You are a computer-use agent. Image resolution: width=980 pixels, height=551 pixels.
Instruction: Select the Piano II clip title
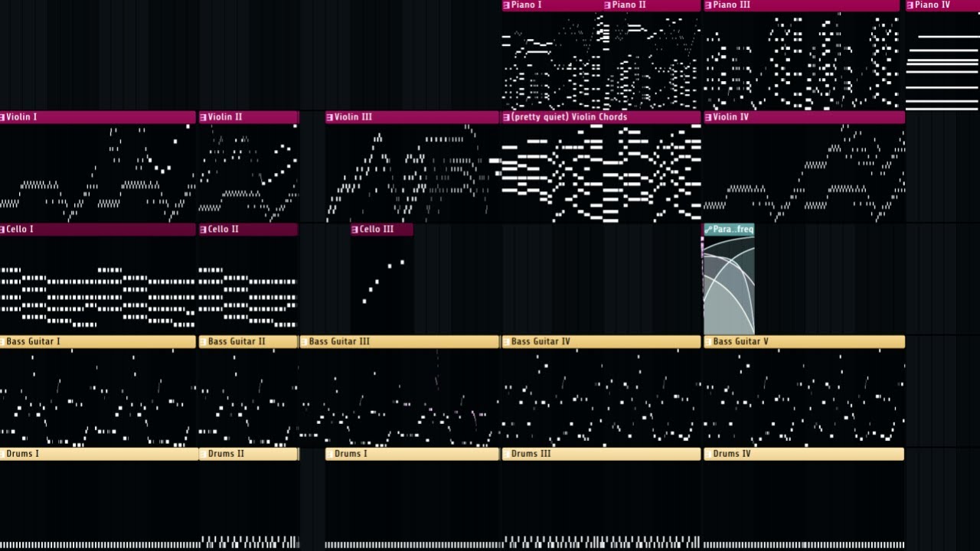point(629,5)
